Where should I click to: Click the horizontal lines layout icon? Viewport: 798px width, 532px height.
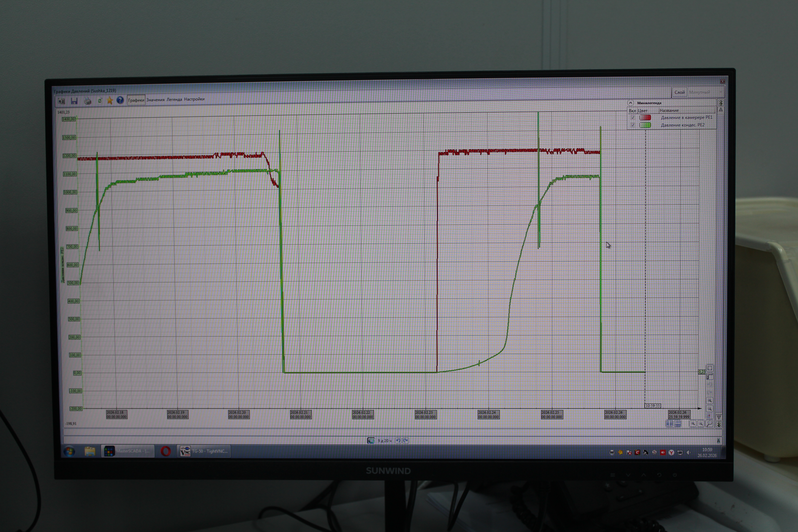678,423
